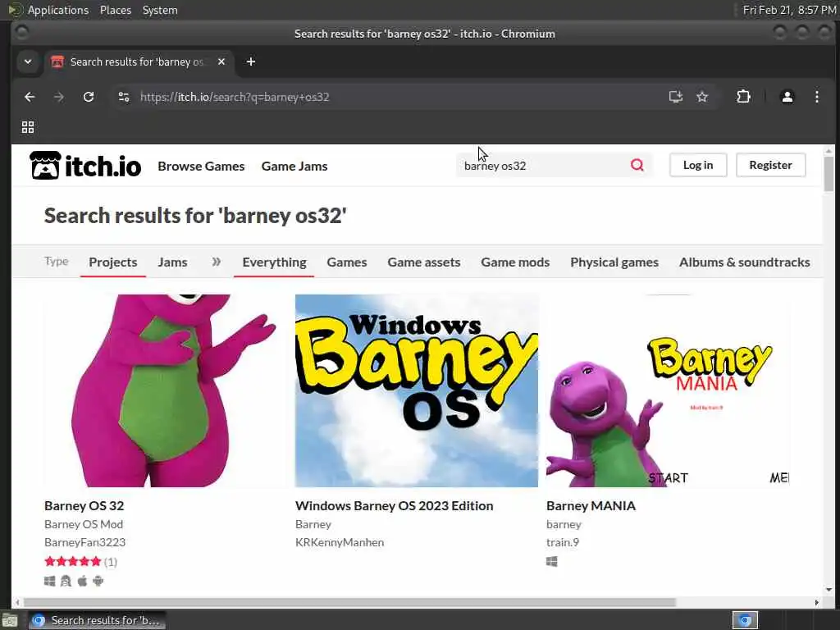Select the Games filter tab
The width and height of the screenshot is (840, 630).
point(347,262)
